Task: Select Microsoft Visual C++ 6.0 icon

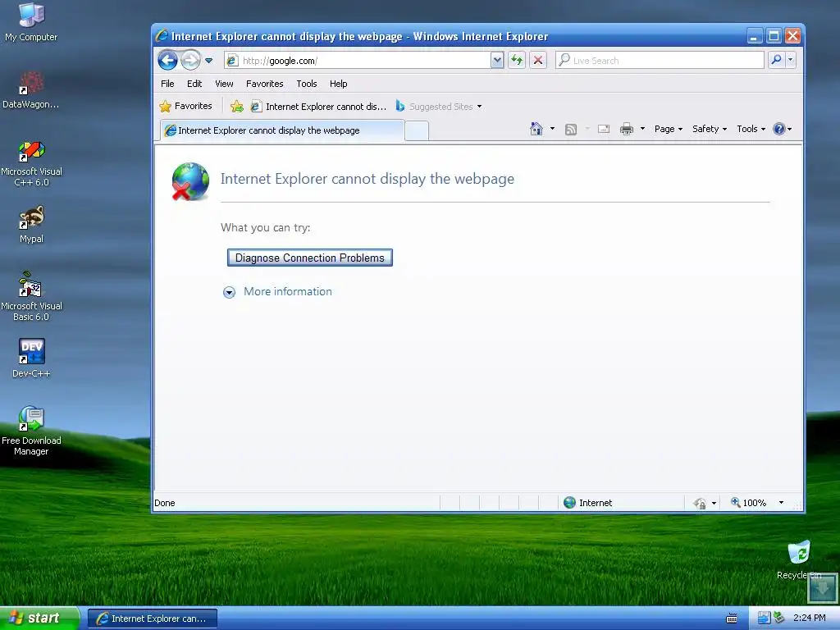Action: pyautogui.click(x=31, y=163)
